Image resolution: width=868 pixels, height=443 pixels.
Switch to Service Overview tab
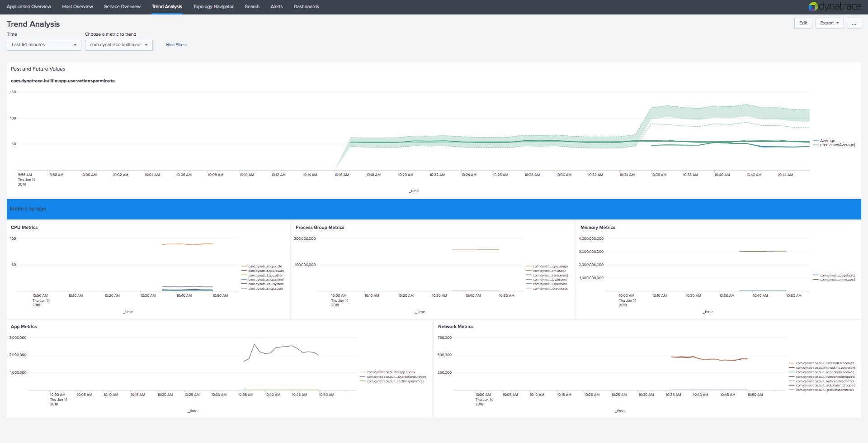(x=122, y=7)
